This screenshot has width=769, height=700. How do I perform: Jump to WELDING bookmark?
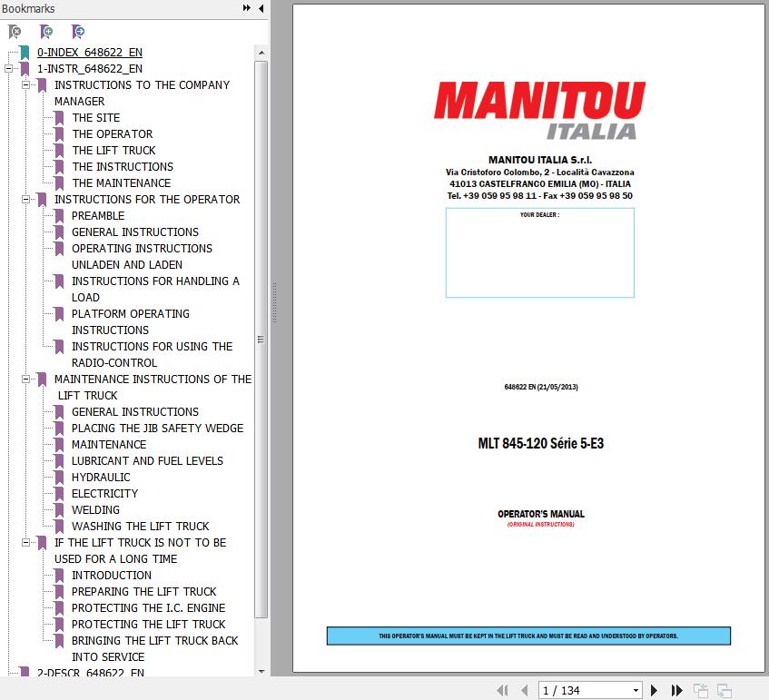click(95, 509)
